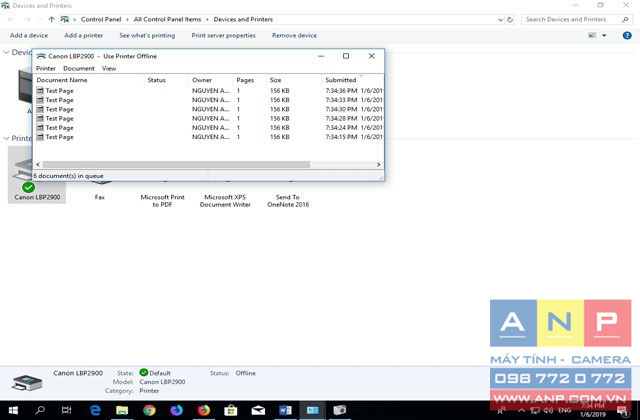
Task: Open Task View on taskbar
Action: 67,410
